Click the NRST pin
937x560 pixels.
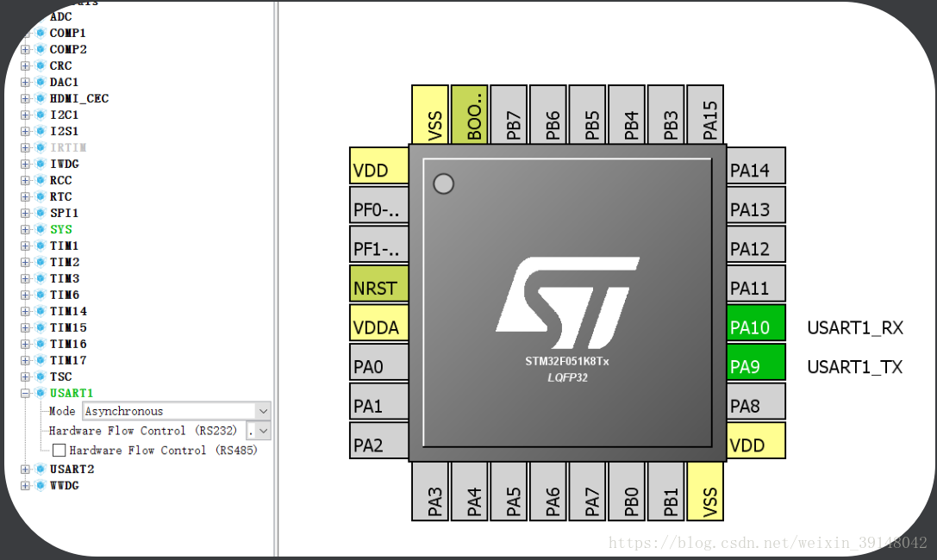(379, 283)
